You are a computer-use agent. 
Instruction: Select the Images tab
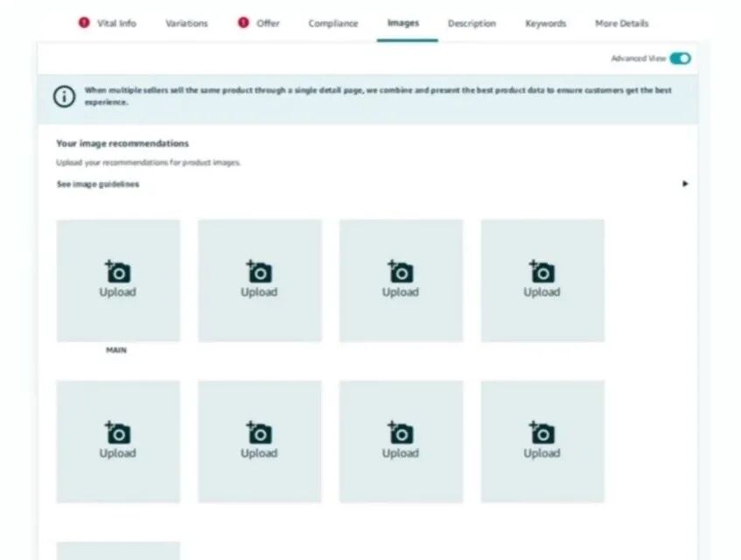point(403,23)
